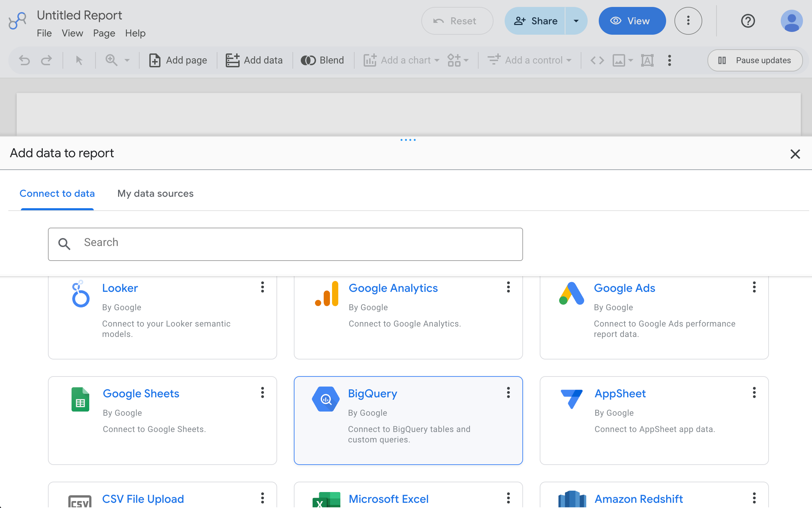Click the Google Analytics connector logo
The image size is (812, 508).
326,294
